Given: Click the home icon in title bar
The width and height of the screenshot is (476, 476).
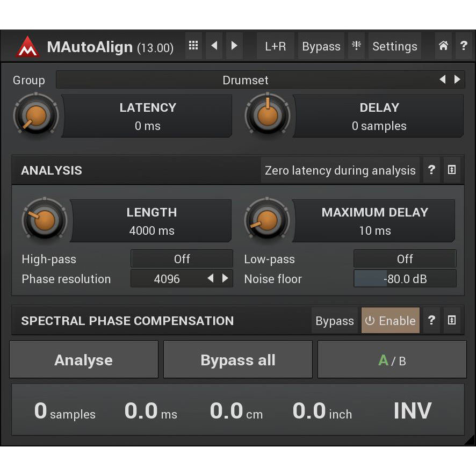Looking at the screenshot, I should pyautogui.click(x=443, y=46).
